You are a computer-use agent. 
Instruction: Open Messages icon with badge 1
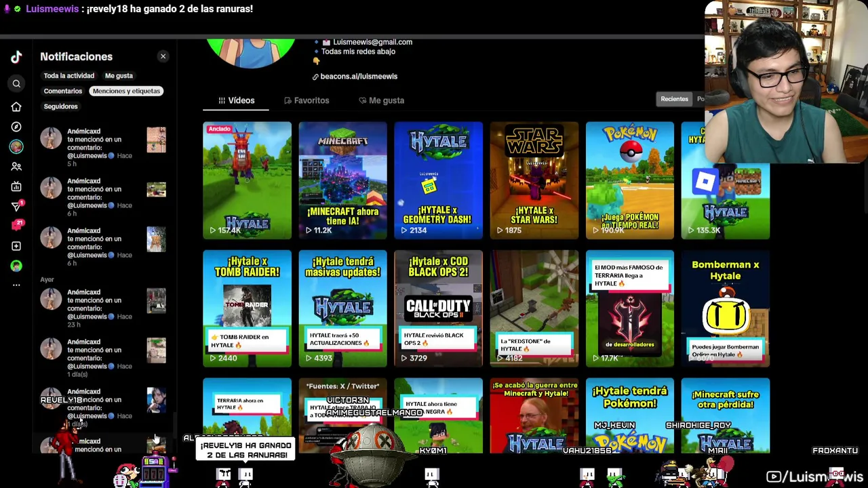(x=17, y=206)
